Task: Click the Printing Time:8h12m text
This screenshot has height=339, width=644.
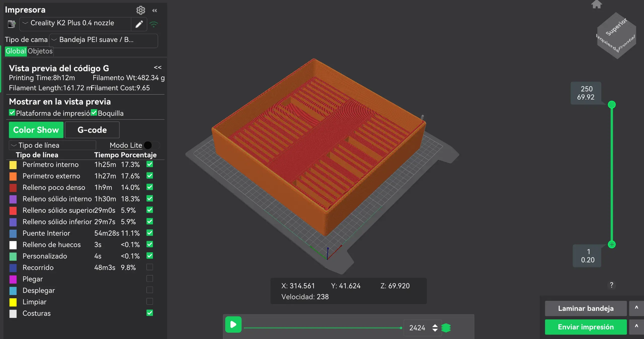Action: 42,78
